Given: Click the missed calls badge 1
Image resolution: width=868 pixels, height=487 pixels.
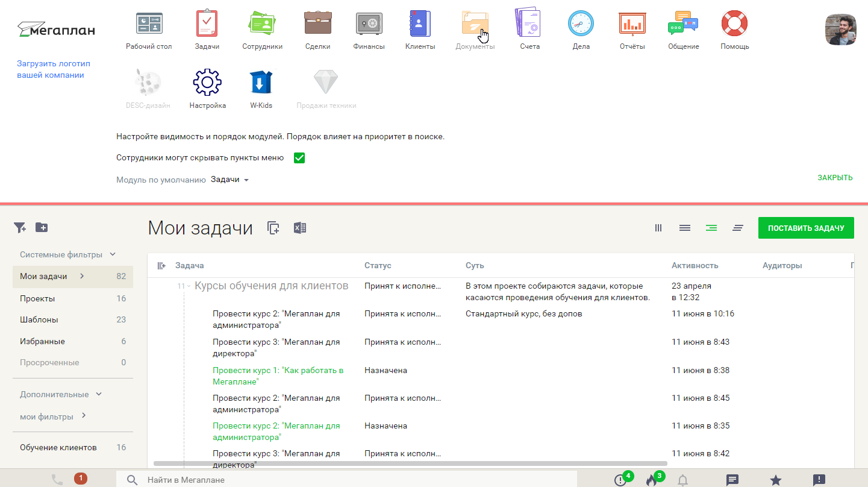Looking at the screenshot, I should (x=80, y=479).
